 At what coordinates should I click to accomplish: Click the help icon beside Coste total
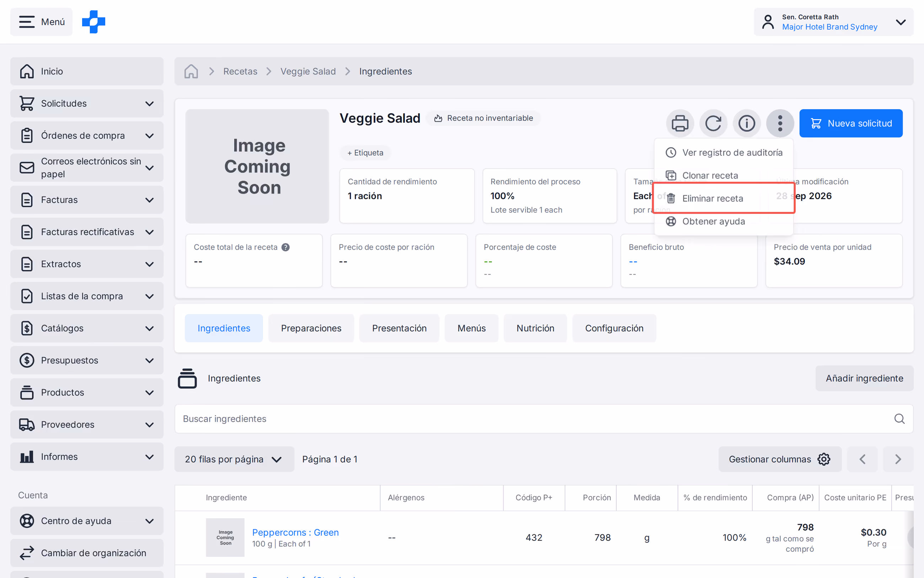coord(286,247)
